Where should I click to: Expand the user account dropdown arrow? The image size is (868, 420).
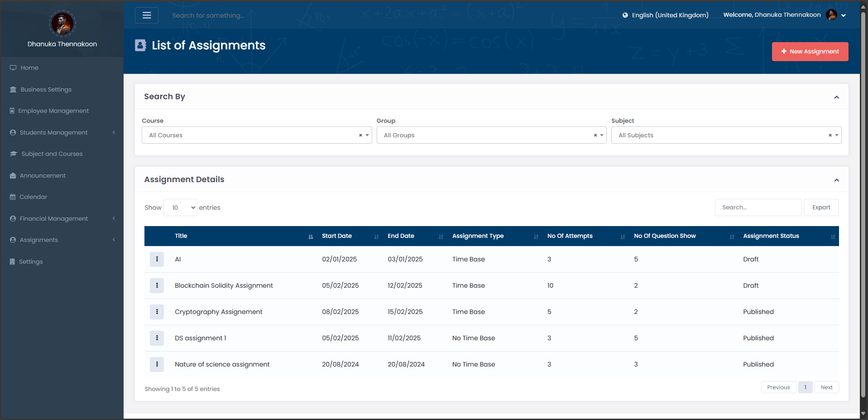[x=844, y=15]
